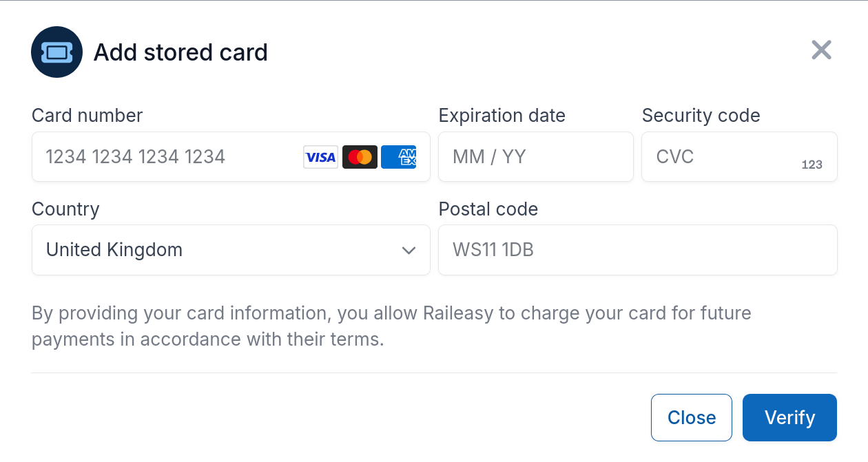Viewport: 868px width, 462px height.
Task: Click the Mastercard logo
Action: [360, 157]
